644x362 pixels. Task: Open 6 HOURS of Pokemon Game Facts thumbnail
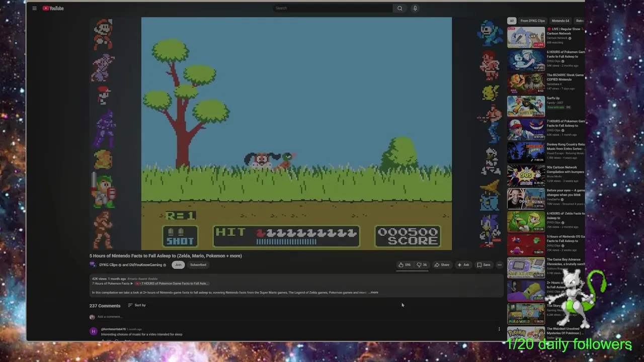click(526, 60)
